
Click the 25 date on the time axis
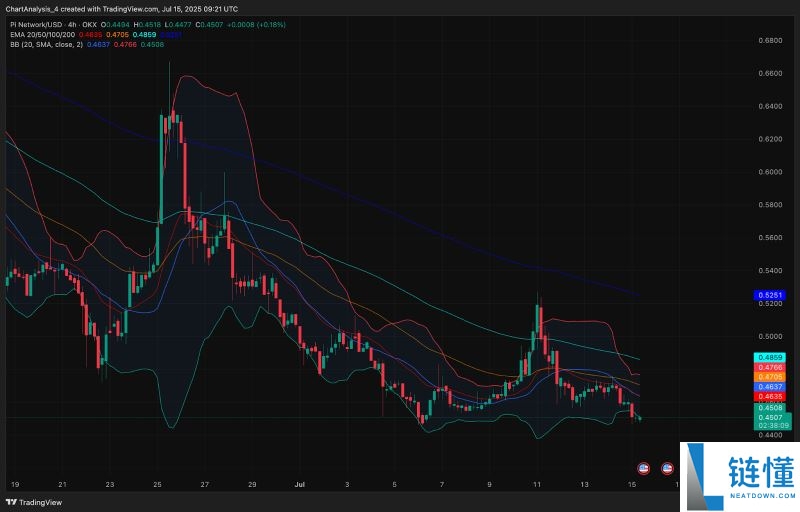click(158, 483)
